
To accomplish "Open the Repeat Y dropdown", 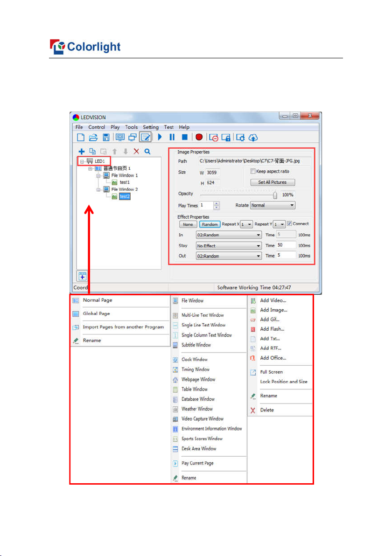I will [279, 224].
